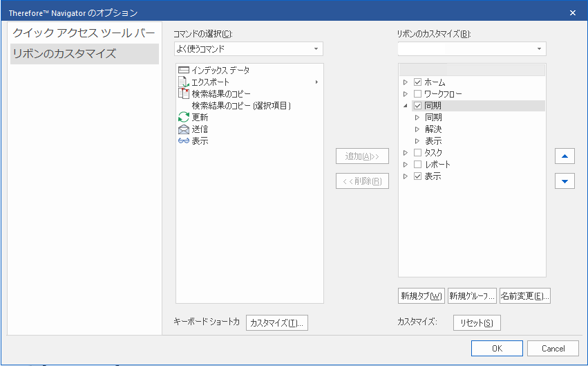Move item down with blue arrow
The height and width of the screenshot is (366, 588).
tap(565, 181)
